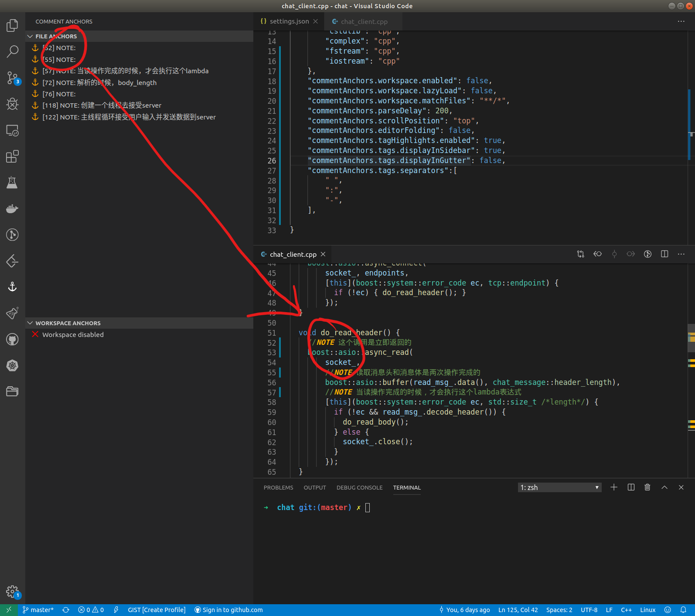Switch to the TERMINAL tab
Viewport: 695px width, 616px height.
(407, 487)
